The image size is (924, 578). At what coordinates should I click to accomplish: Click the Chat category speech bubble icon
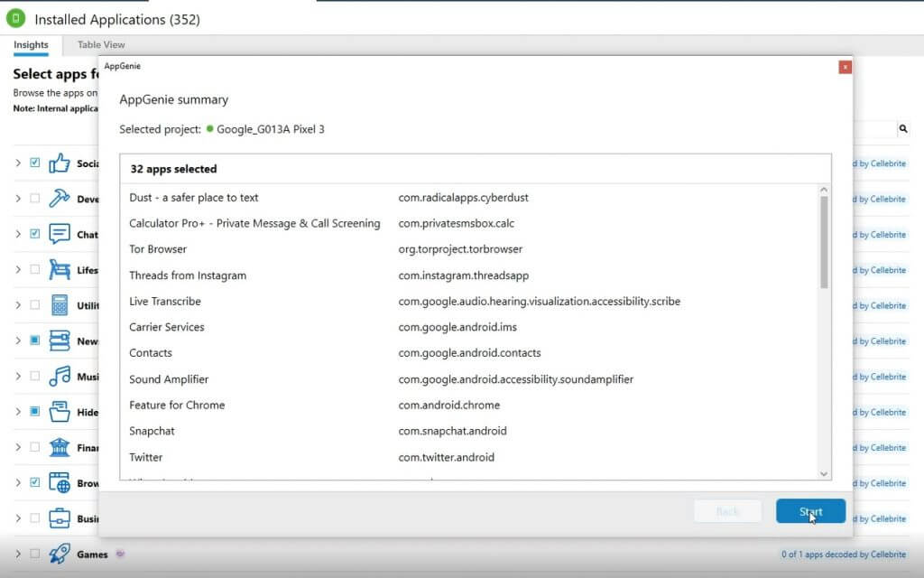(x=59, y=234)
